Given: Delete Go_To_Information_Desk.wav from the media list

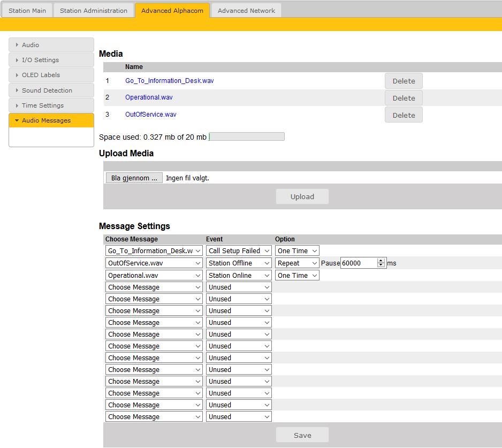Looking at the screenshot, I should coord(404,81).
